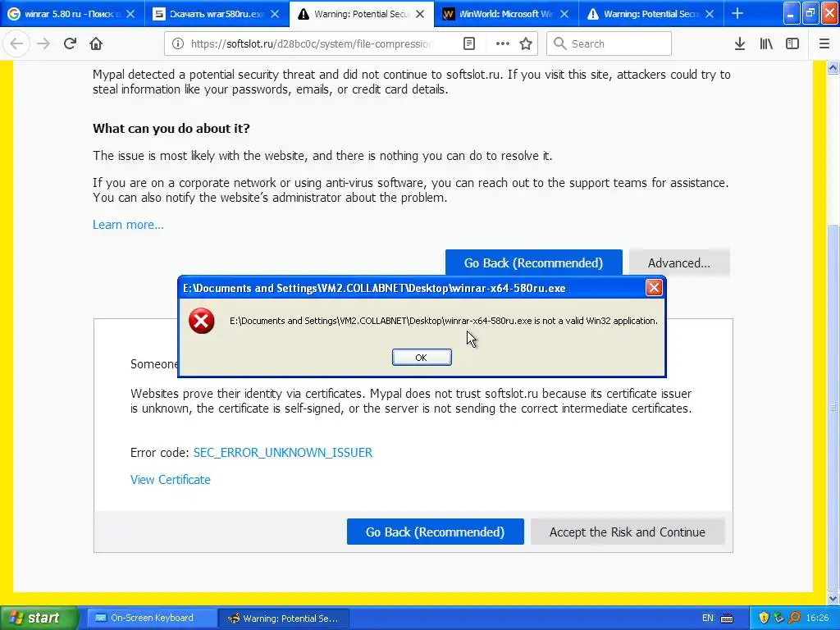The image size is (840, 630).
Task: Click the forward navigation arrow
Action: [43, 44]
